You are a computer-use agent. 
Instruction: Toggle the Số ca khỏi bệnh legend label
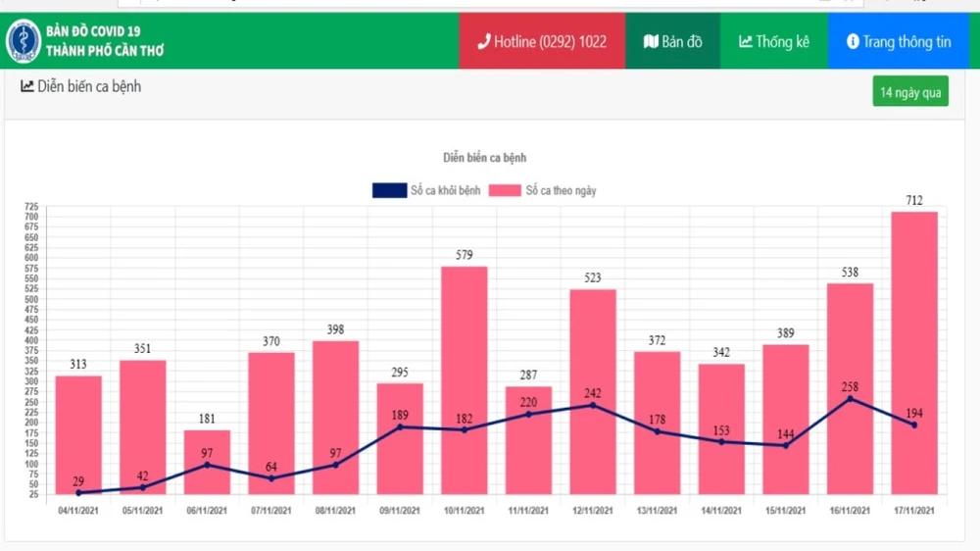click(x=444, y=190)
